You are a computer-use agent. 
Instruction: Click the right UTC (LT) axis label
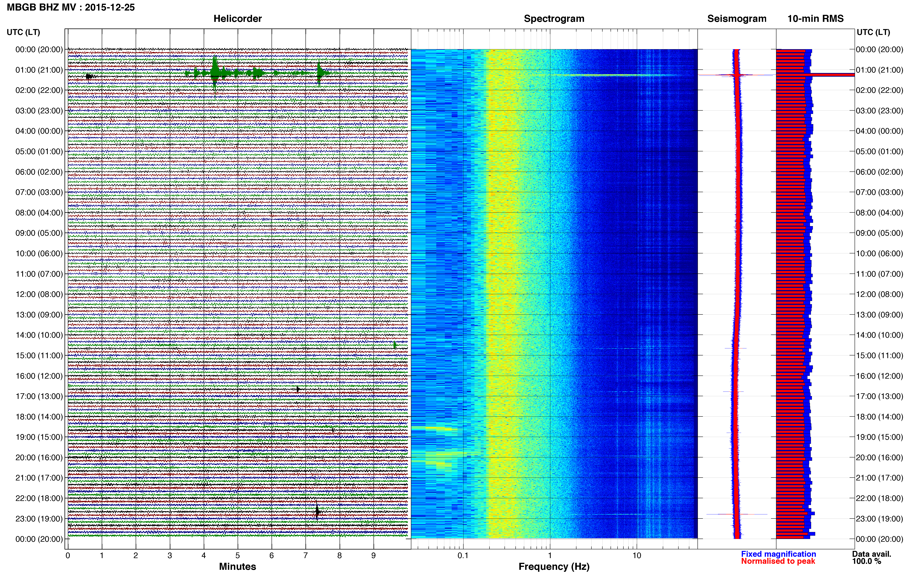(x=873, y=32)
